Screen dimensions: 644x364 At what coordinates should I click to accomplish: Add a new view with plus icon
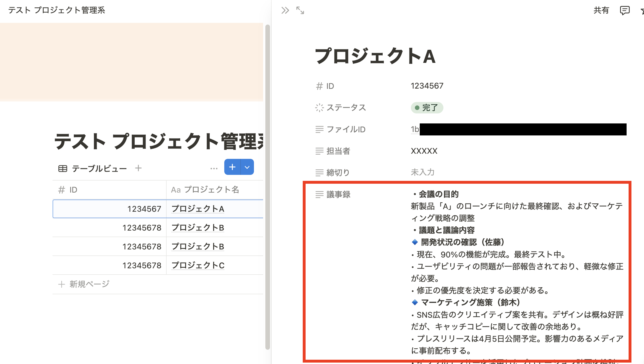pyautogui.click(x=138, y=168)
